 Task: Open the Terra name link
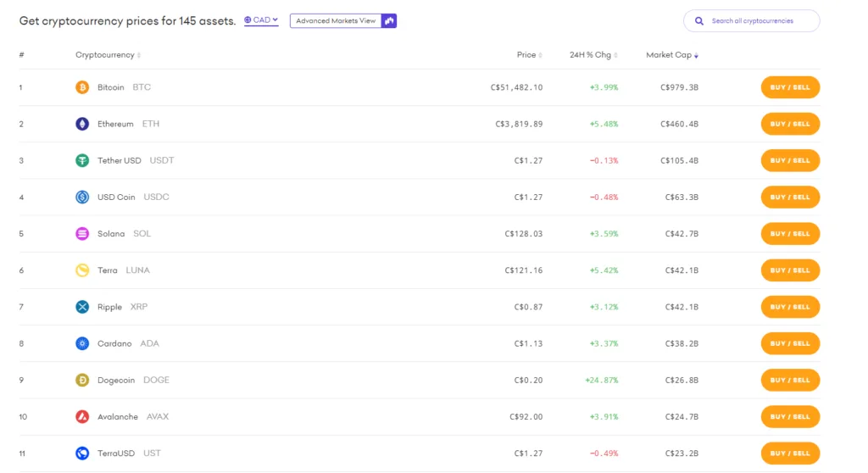108,270
